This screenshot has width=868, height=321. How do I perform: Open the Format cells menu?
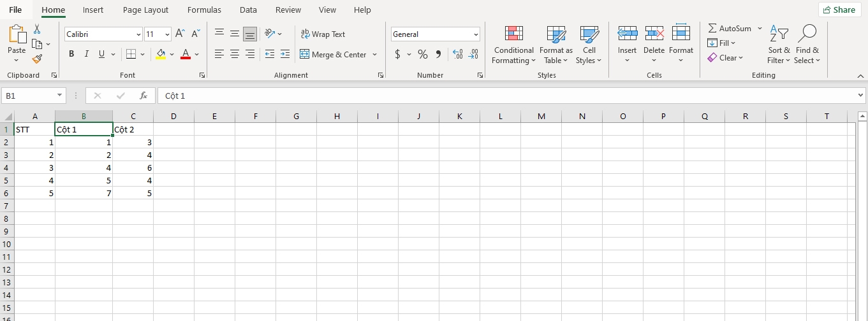681,45
